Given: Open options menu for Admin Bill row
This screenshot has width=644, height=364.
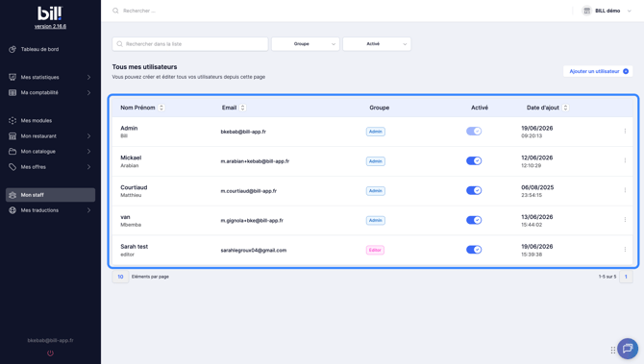Looking at the screenshot, I should coord(625,132).
